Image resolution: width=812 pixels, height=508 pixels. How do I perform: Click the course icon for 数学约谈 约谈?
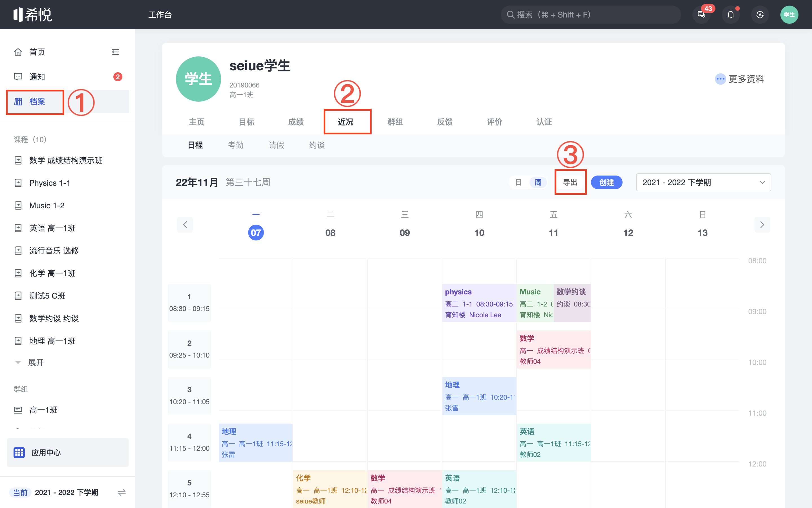click(18, 318)
